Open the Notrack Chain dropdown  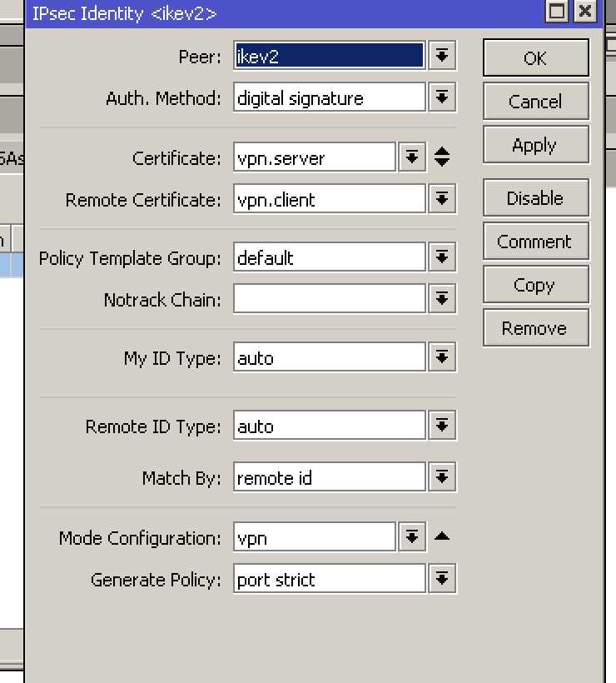click(442, 299)
